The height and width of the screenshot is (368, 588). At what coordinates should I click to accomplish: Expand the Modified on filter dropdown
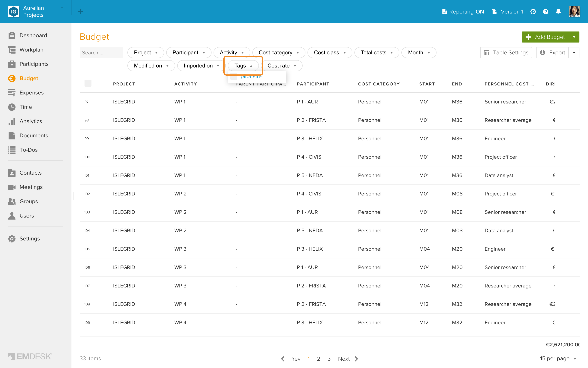pyautogui.click(x=151, y=66)
